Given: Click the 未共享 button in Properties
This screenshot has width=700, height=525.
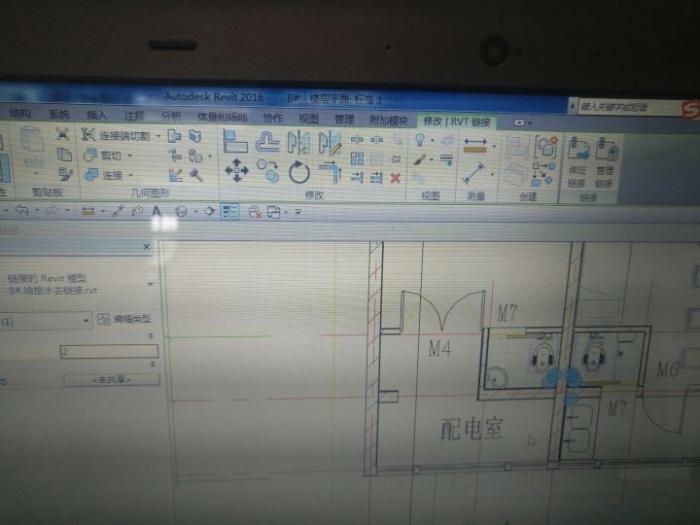Looking at the screenshot, I should (x=111, y=380).
